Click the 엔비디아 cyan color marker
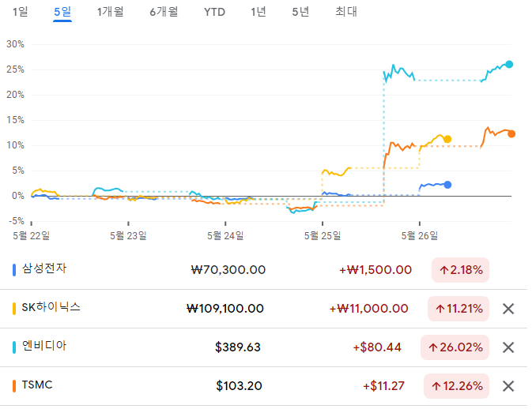Image resolution: width=532 pixels, height=409 pixels. tap(14, 347)
